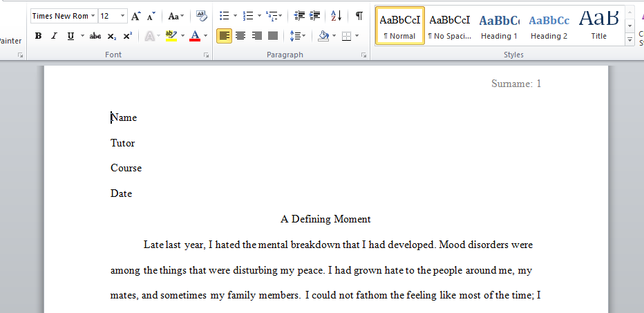644x313 pixels.
Task: Click the Shading paint bucket icon
Action: (324, 36)
